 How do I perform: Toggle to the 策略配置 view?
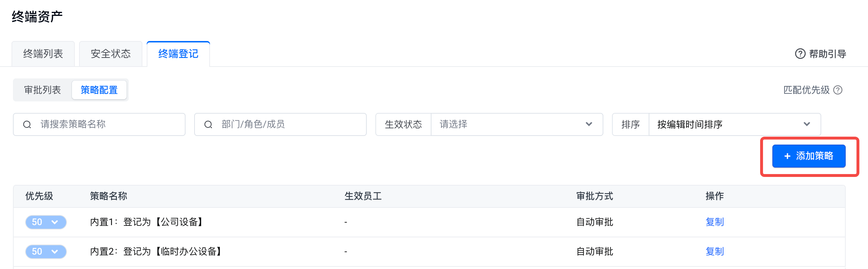(x=99, y=90)
